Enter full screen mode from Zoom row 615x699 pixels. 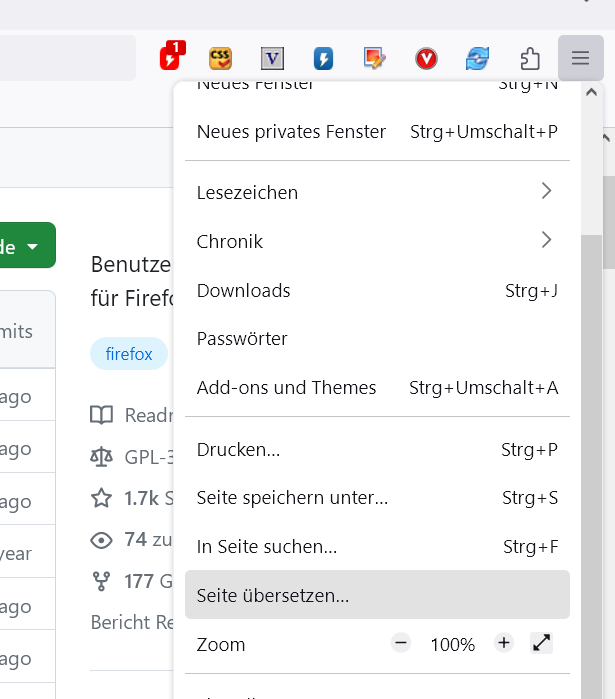542,643
